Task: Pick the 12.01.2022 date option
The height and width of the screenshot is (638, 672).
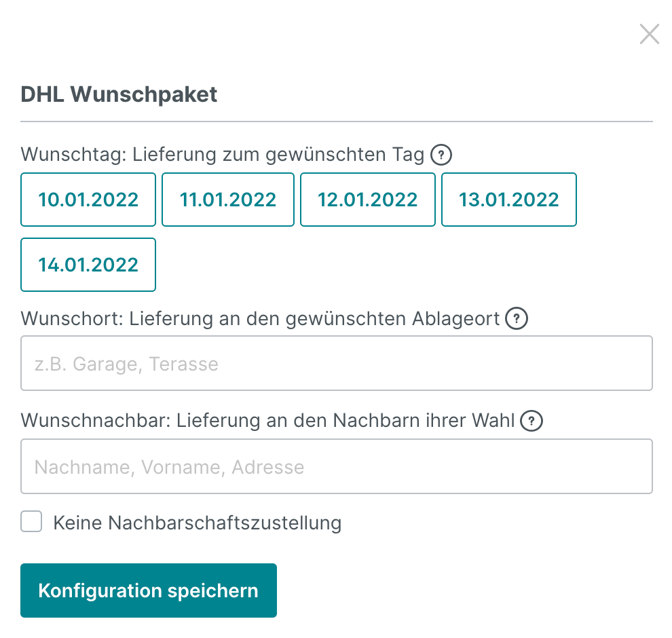Action: [368, 200]
